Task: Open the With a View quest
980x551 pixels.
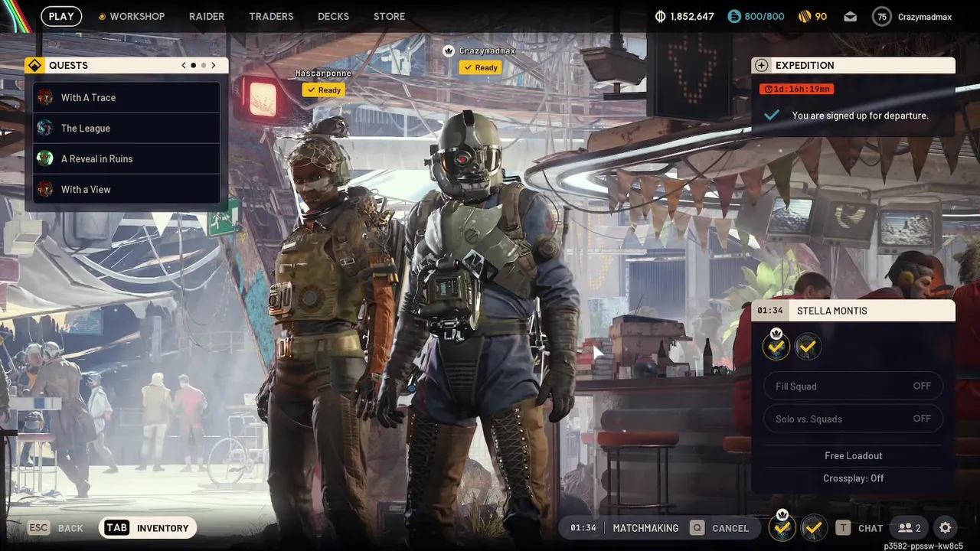Action: click(x=126, y=189)
